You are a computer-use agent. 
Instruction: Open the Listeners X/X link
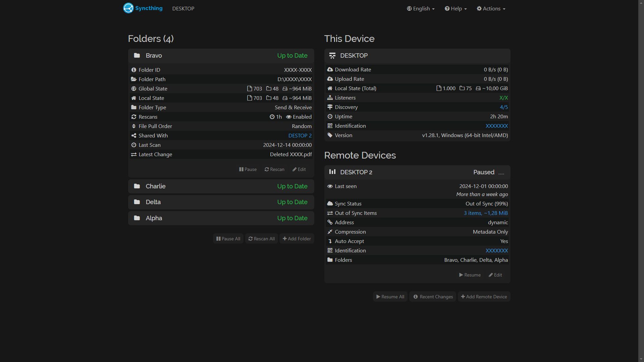(x=503, y=98)
